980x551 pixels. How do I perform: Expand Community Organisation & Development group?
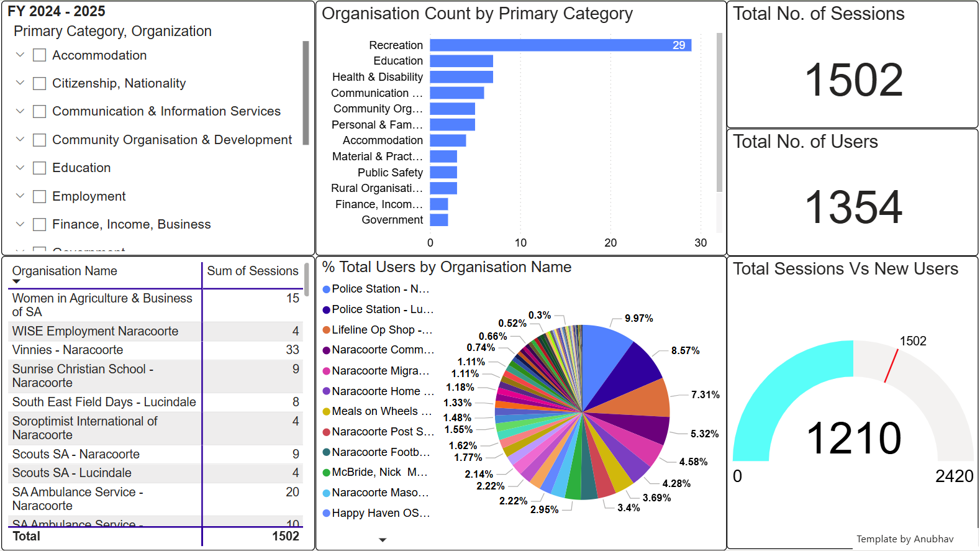[20, 140]
